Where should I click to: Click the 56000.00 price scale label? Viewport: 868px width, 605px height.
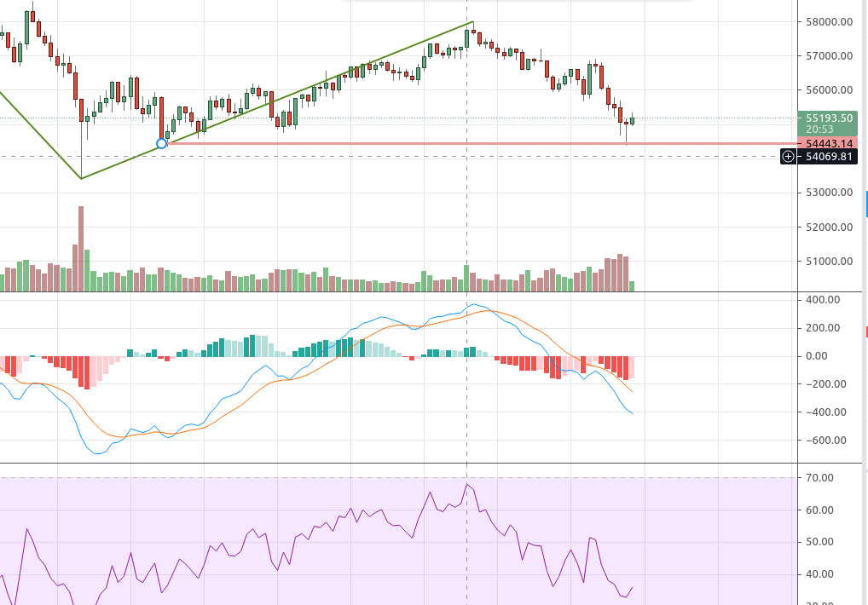(830, 90)
